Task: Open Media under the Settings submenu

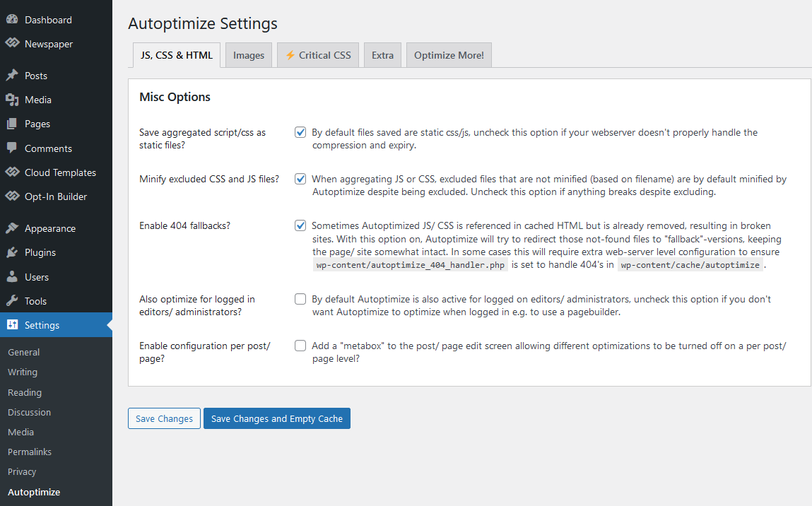Action: click(x=20, y=432)
